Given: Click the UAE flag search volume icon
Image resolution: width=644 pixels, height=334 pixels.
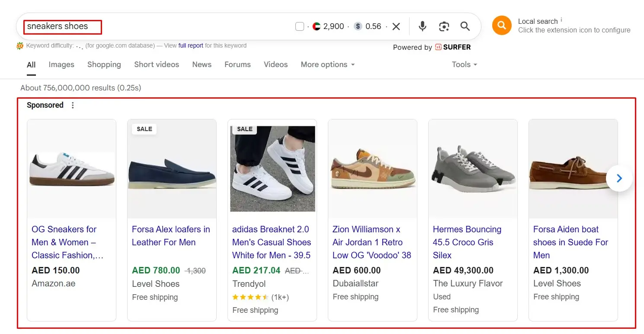Looking at the screenshot, I should (317, 26).
